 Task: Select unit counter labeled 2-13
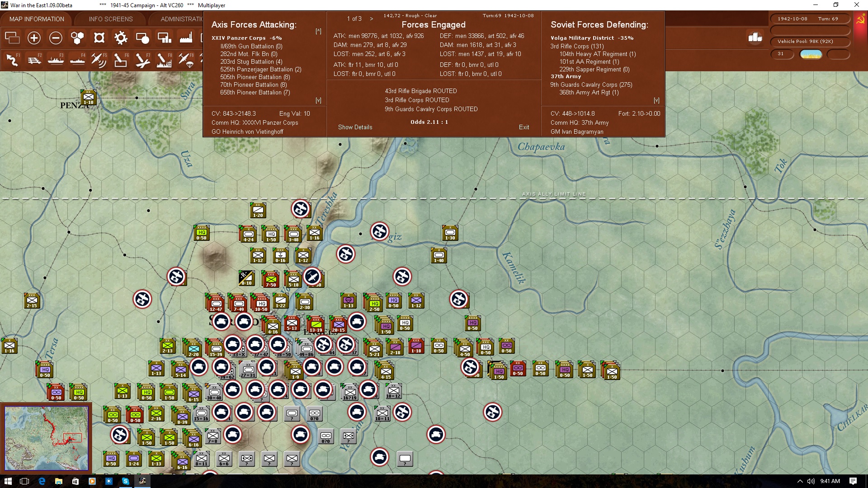click(167, 346)
